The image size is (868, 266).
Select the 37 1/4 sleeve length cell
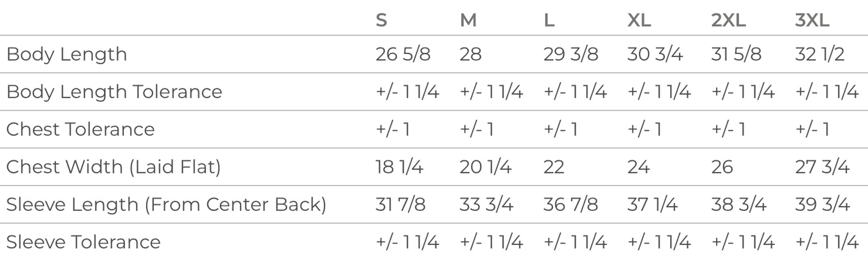(652, 205)
